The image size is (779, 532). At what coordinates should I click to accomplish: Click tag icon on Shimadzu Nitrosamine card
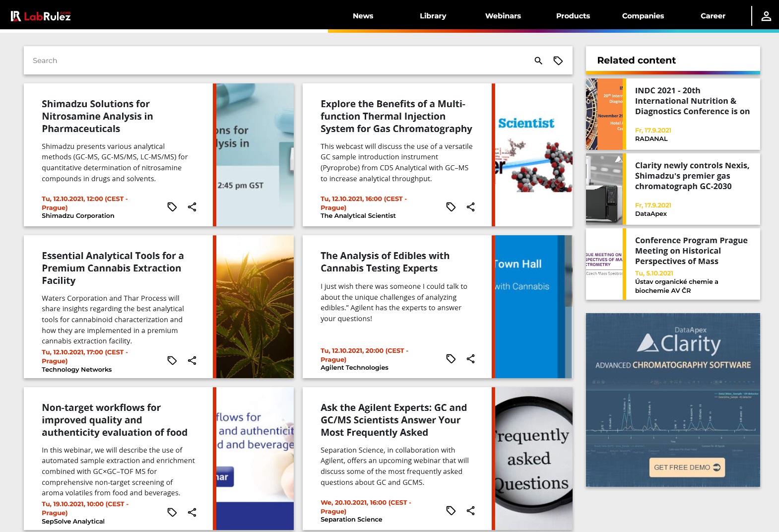tap(172, 207)
